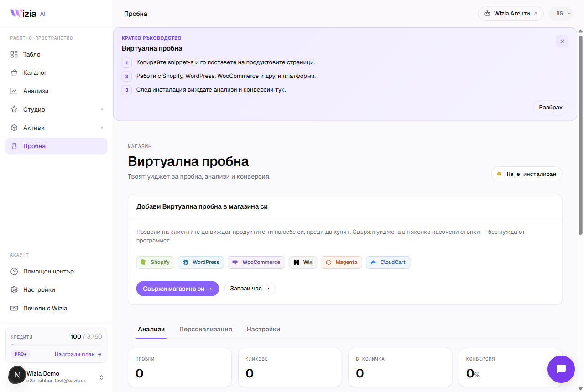Screen dimensions: 584x392
Task: Click the Wizia AI logo
Action: tap(27, 14)
